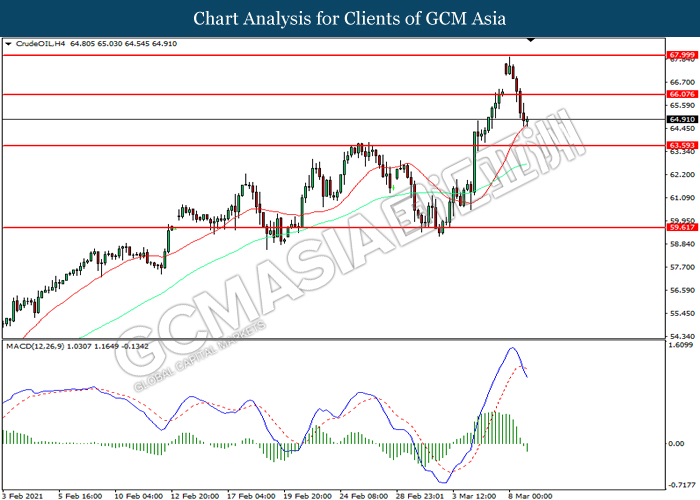Click the 19 Feb 20:00 time label
This screenshot has height=500, width=700.
click(307, 496)
